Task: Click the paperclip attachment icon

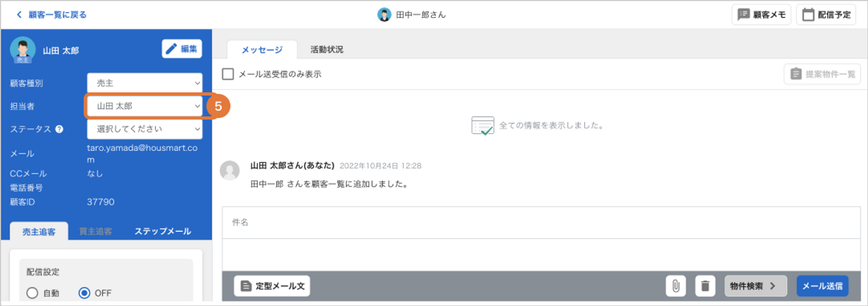Action: click(676, 286)
